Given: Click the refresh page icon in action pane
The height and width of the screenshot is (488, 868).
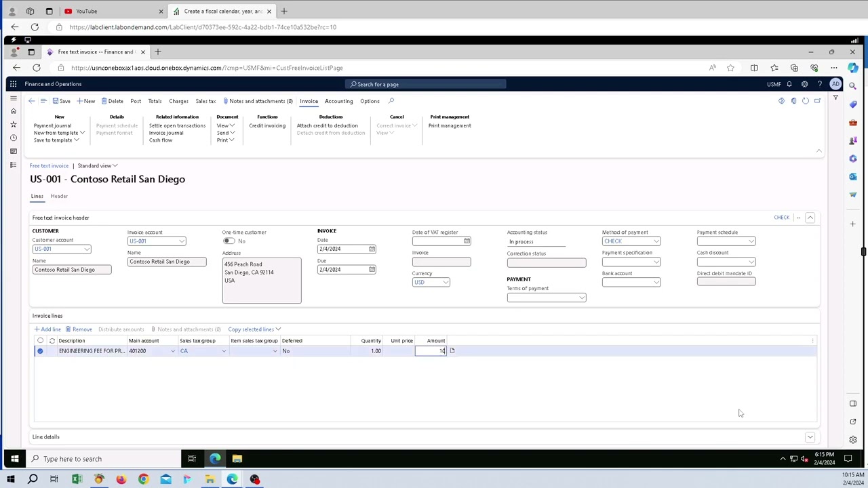Looking at the screenshot, I should 806,101.
